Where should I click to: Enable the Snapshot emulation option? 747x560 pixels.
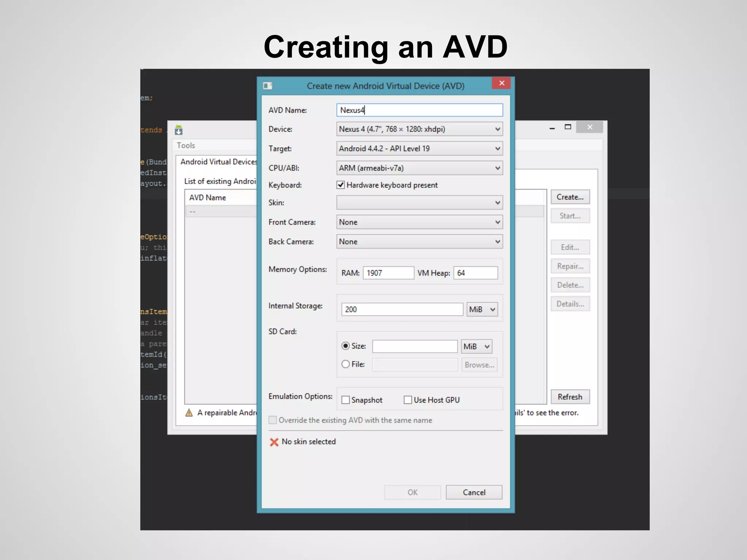(345, 400)
